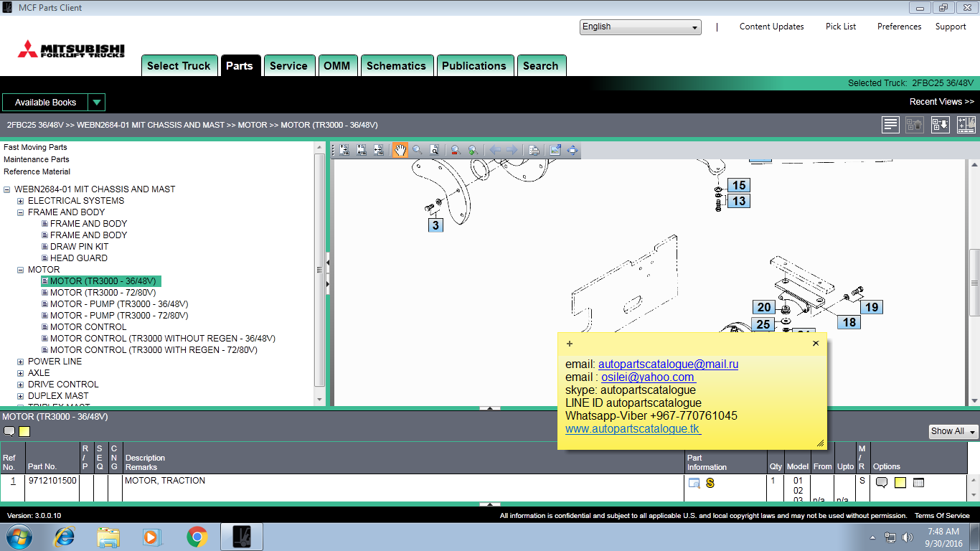This screenshot has height=551, width=980.
Task: Expand the AXLE node
Action: (x=21, y=373)
